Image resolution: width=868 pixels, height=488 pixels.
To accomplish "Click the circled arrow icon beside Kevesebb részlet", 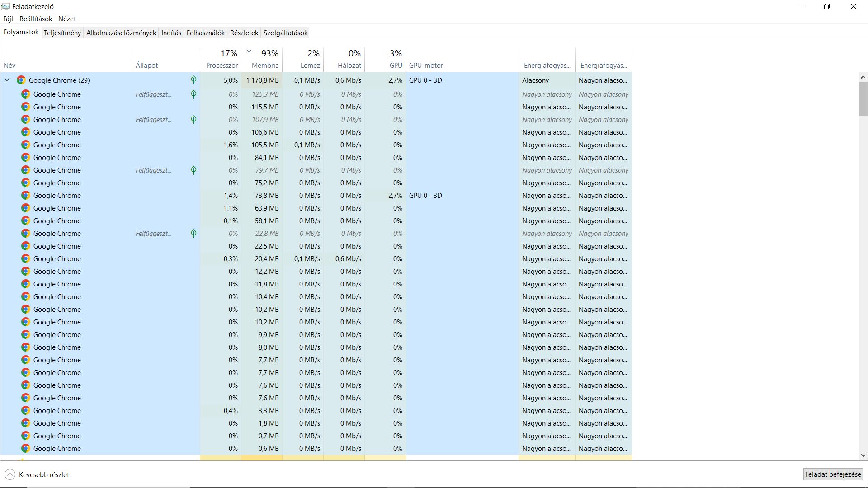I will [x=10, y=475].
